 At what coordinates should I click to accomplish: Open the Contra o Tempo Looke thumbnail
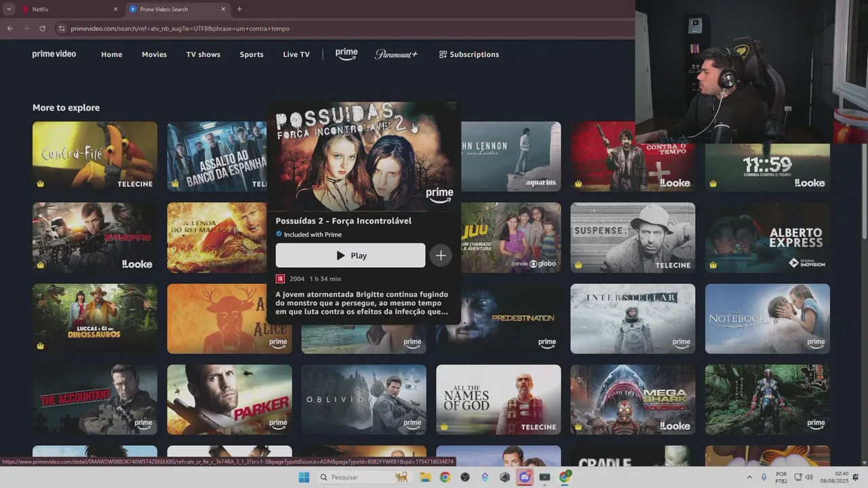[x=633, y=157]
